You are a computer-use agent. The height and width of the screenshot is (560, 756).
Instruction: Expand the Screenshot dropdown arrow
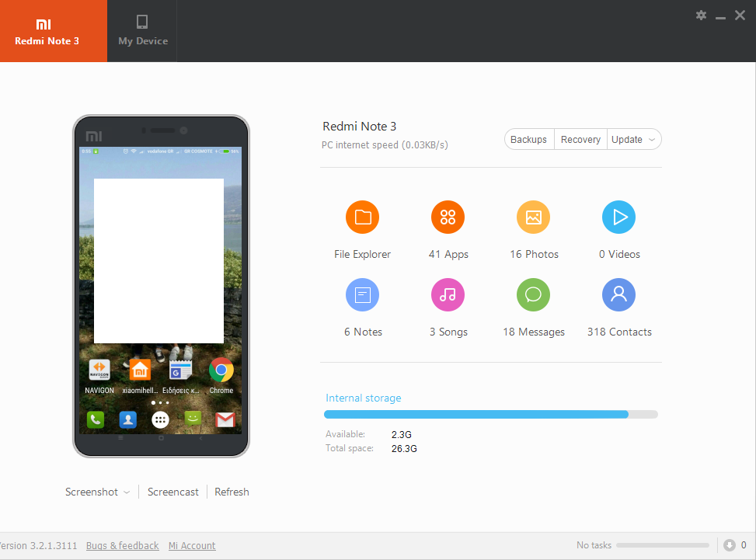tap(127, 492)
